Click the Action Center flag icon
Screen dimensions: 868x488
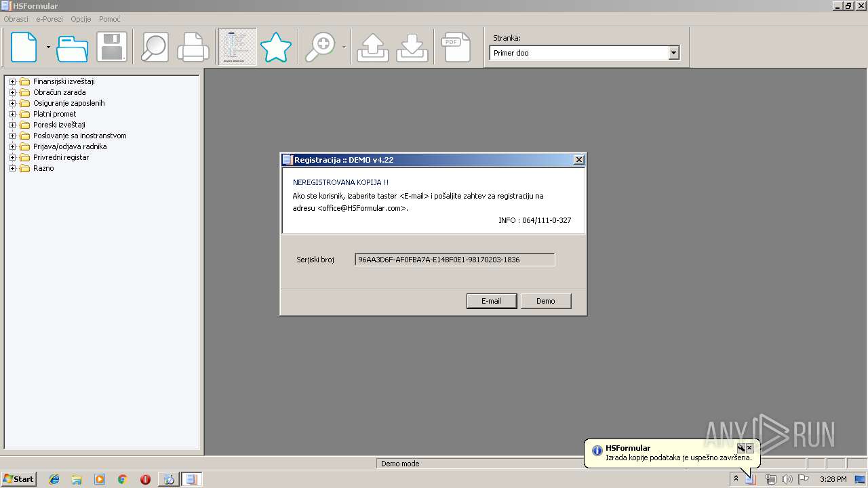(x=804, y=479)
